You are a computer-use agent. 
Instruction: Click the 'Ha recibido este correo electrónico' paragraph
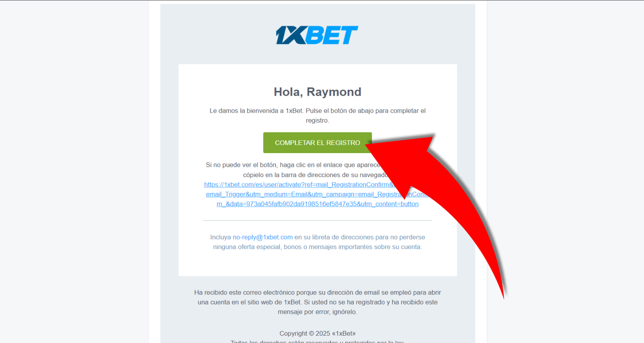tap(318, 302)
